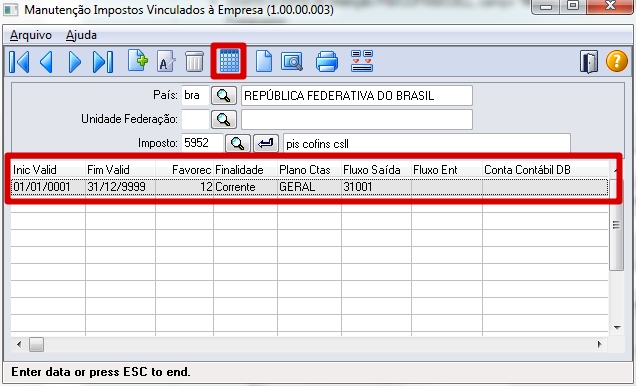Click the Fluxo Saída column header
The width and height of the screenshot is (636, 386).
[376, 169]
